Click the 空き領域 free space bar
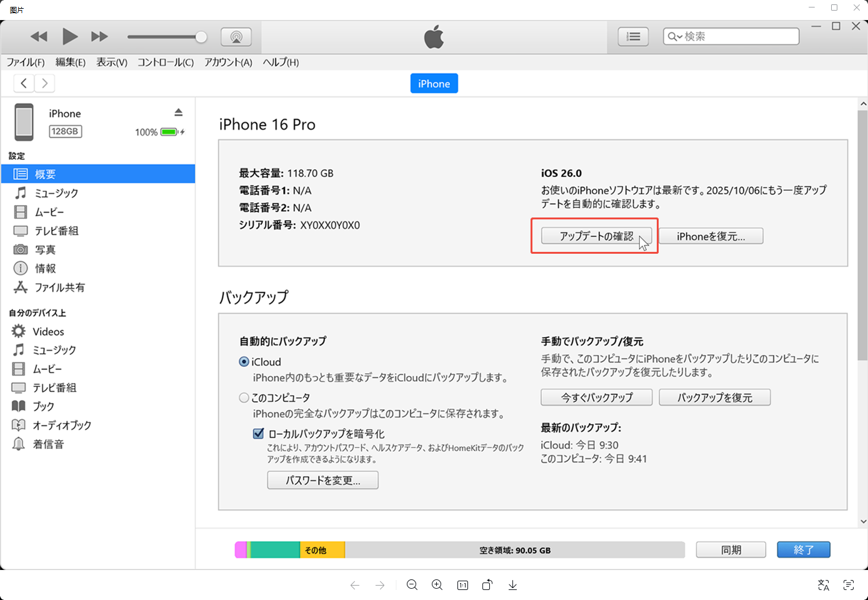 (x=515, y=550)
